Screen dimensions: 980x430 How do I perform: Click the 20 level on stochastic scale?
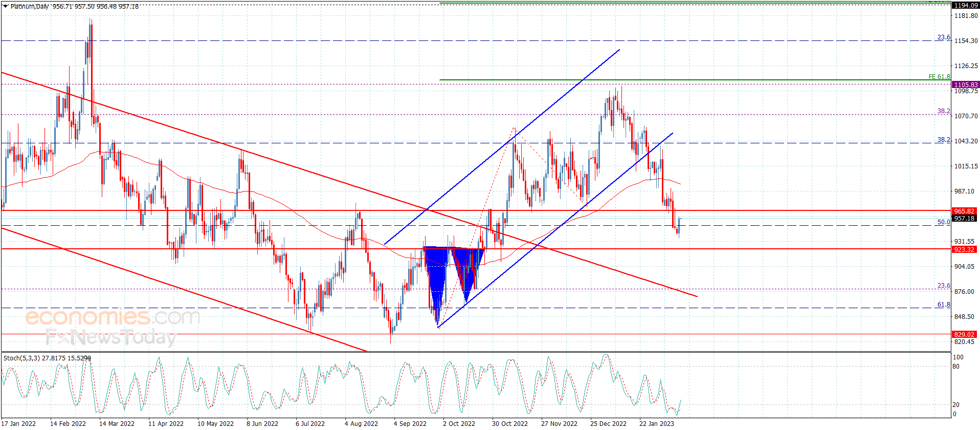tap(956, 405)
